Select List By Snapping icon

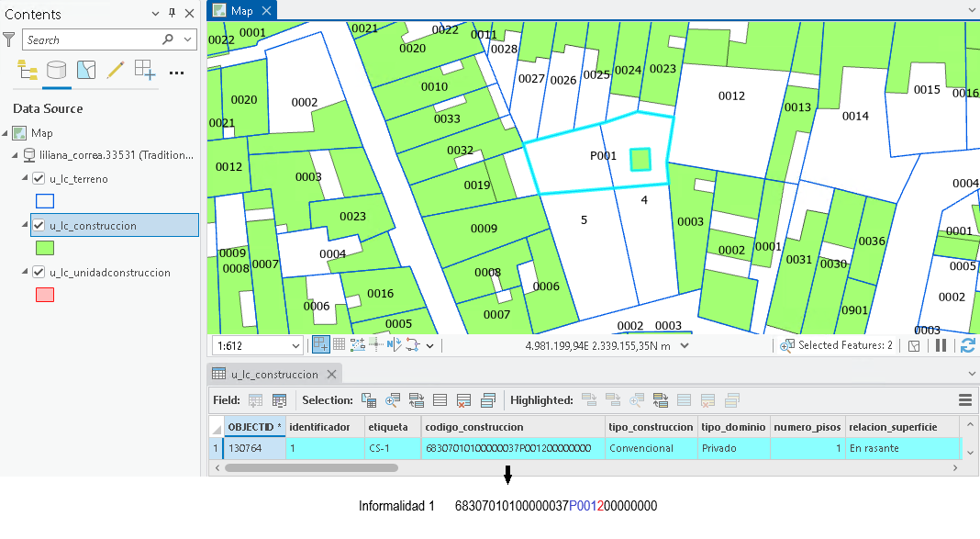pyautogui.click(x=144, y=70)
